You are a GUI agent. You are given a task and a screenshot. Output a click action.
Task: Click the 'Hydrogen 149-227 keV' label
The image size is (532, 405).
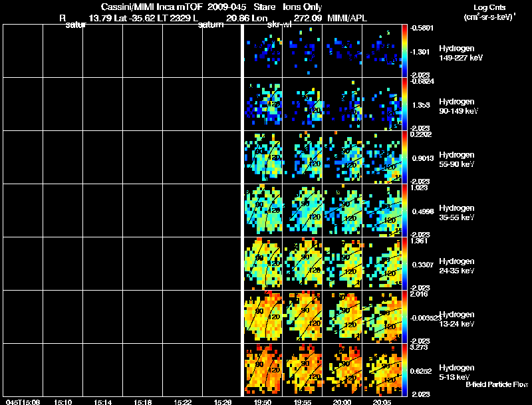click(x=461, y=53)
